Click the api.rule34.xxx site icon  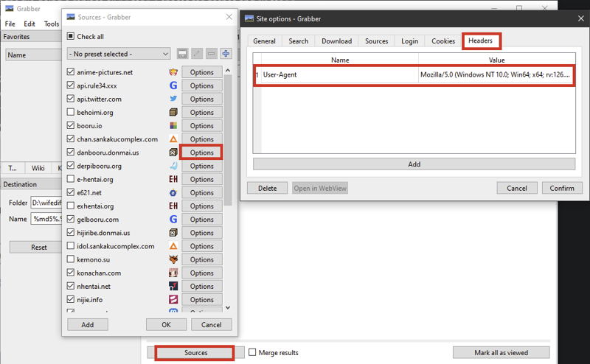click(x=173, y=85)
